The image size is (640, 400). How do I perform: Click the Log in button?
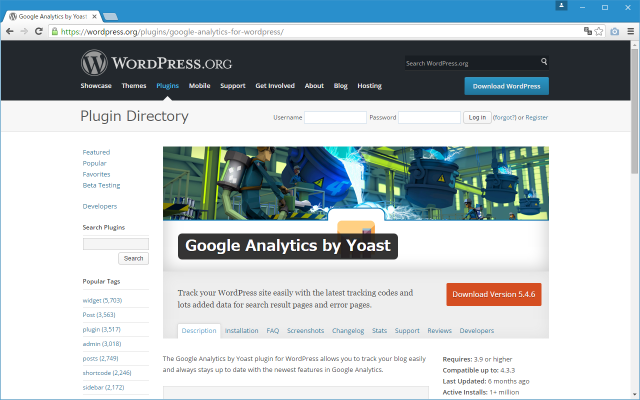(x=477, y=118)
